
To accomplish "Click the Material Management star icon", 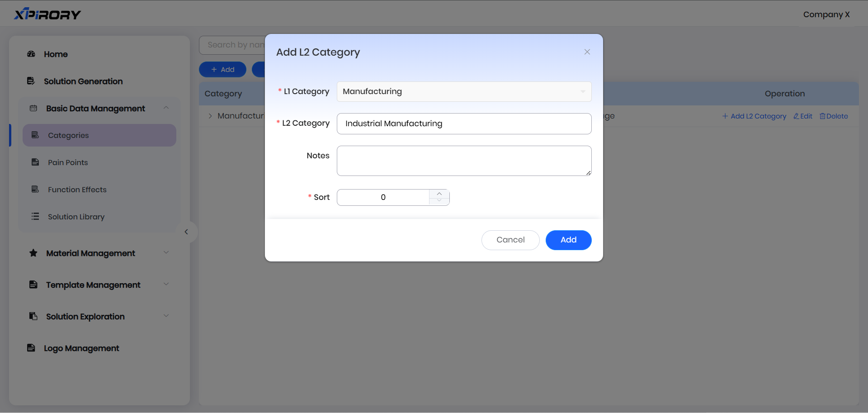I will click(x=33, y=253).
